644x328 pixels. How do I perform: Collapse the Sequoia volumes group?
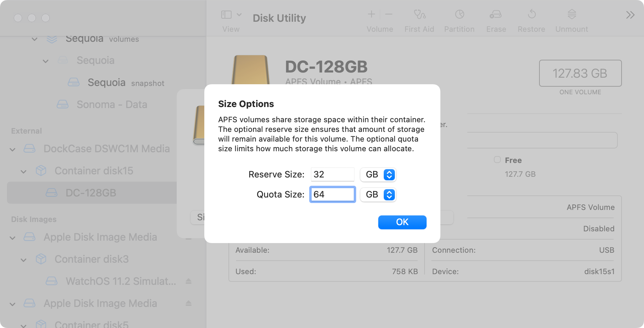pos(35,39)
